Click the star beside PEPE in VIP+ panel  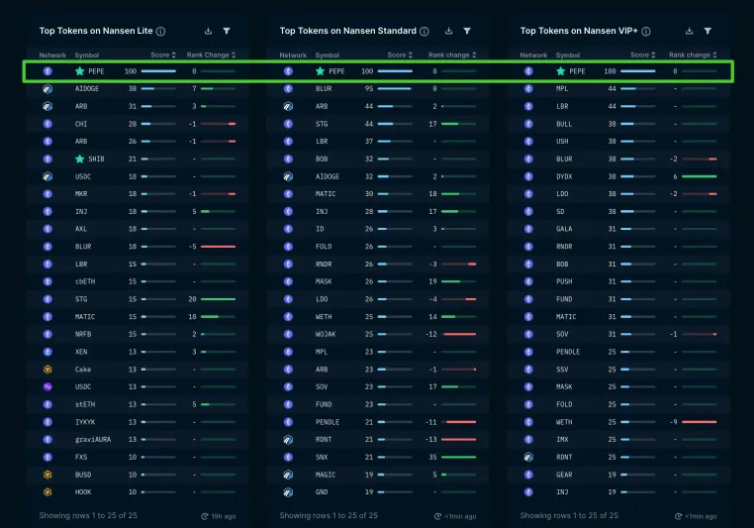561,71
